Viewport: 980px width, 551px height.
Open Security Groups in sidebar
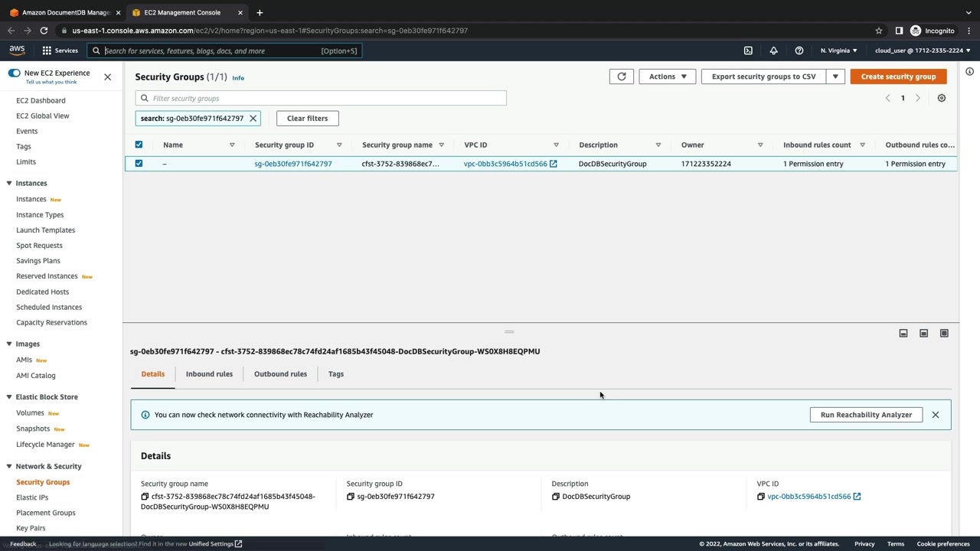[43, 482]
